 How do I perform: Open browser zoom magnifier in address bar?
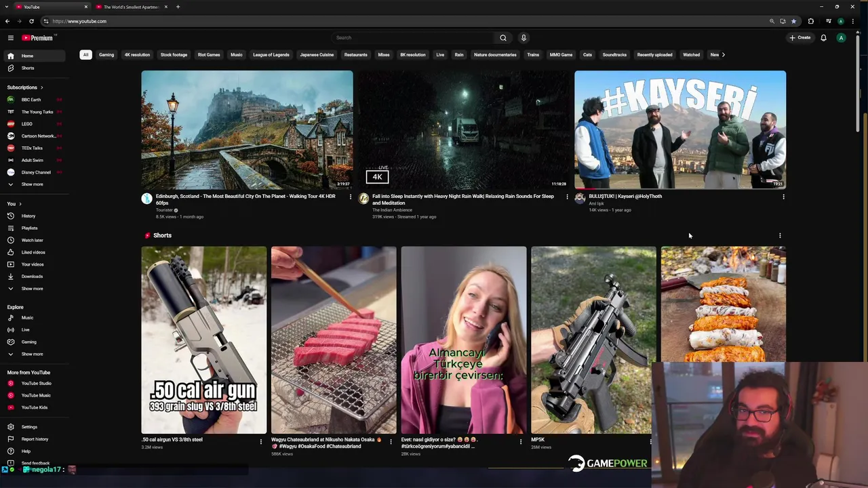coord(772,21)
